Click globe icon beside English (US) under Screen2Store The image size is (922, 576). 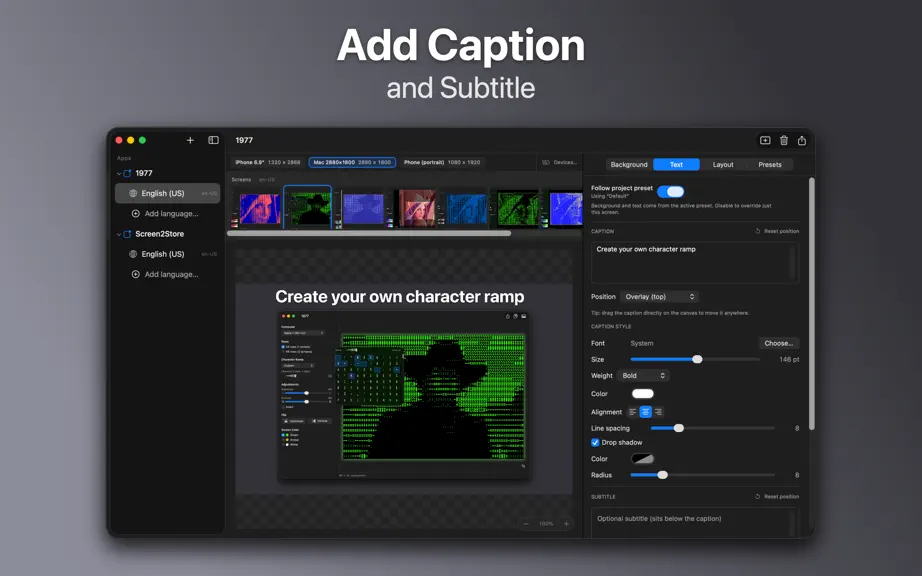pyautogui.click(x=133, y=254)
